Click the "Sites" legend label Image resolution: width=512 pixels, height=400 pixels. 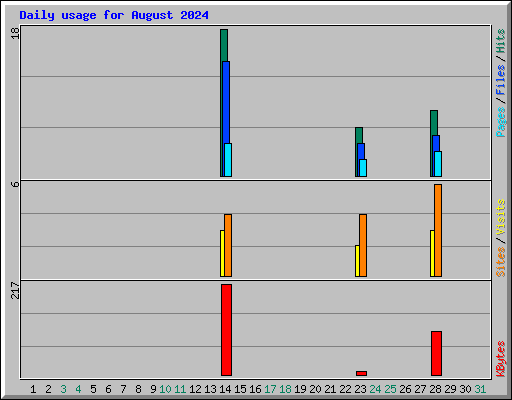tap(501, 262)
